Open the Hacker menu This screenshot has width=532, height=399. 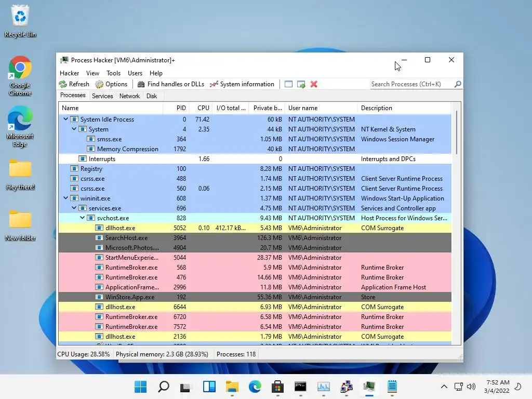tap(69, 73)
